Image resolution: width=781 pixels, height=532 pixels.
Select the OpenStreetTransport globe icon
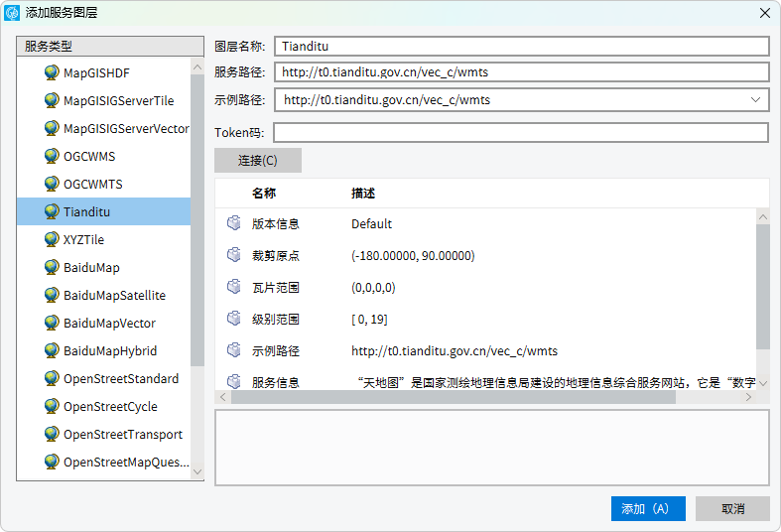click(x=52, y=435)
